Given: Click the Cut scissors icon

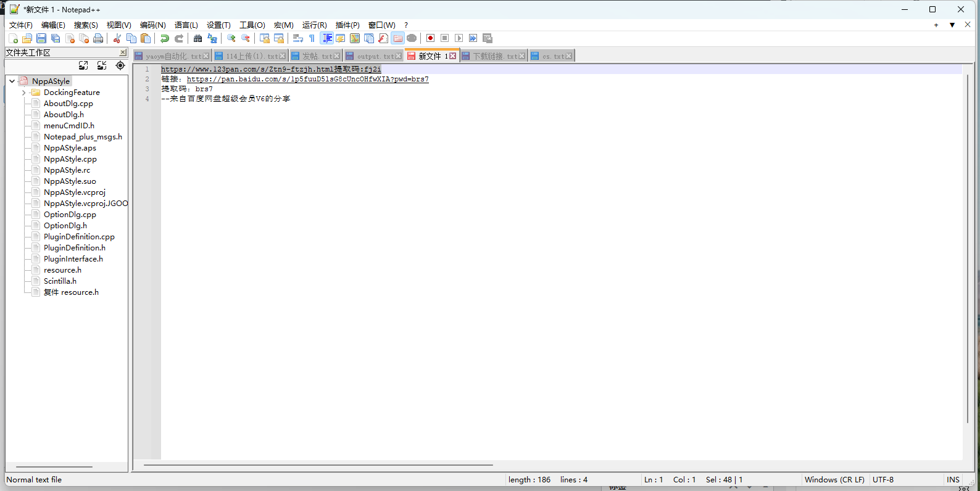Looking at the screenshot, I should click(117, 38).
